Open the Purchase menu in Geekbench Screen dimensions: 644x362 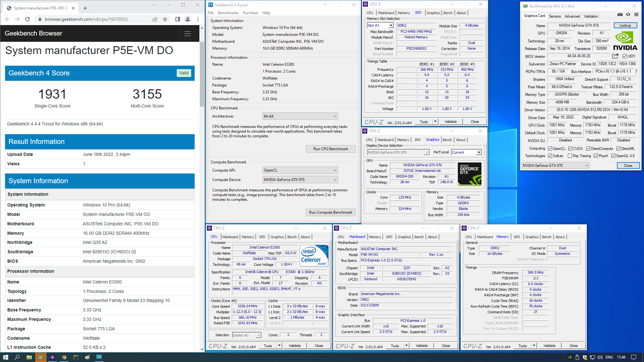click(x=250, y=13)
